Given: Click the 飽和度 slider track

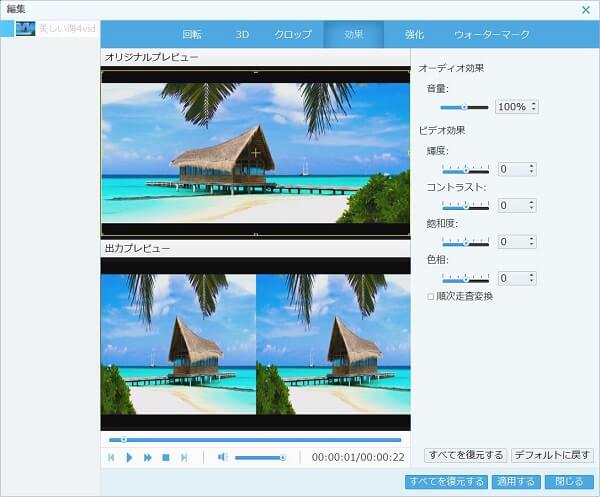Looking at the screenshot, I should coord(465,242).
